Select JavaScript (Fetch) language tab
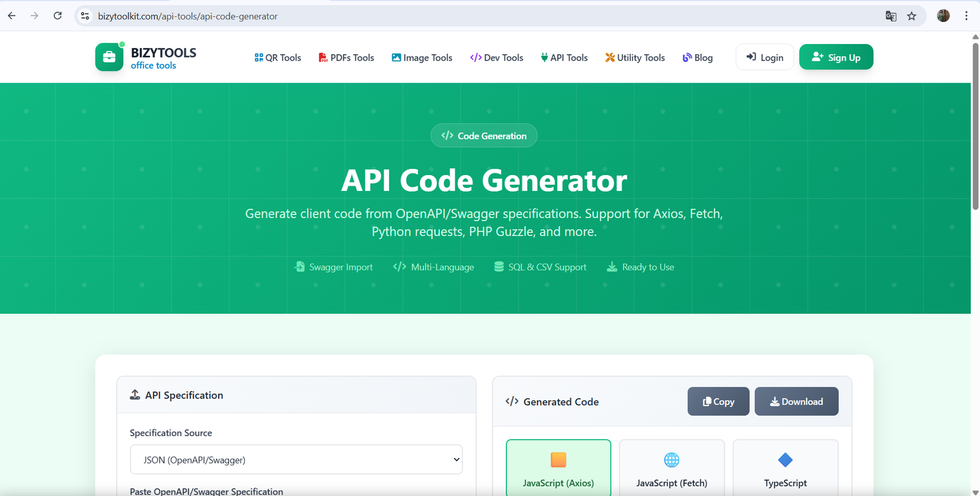980x496 pixels. coord(672,468)
